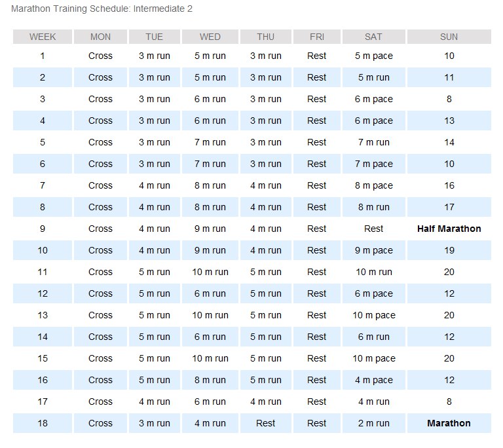Image resolution: width=503 pixels, height=448 pixels.
Task: Click '8 m run' in week 8's Saturday
Action: [x=374, y=207]
